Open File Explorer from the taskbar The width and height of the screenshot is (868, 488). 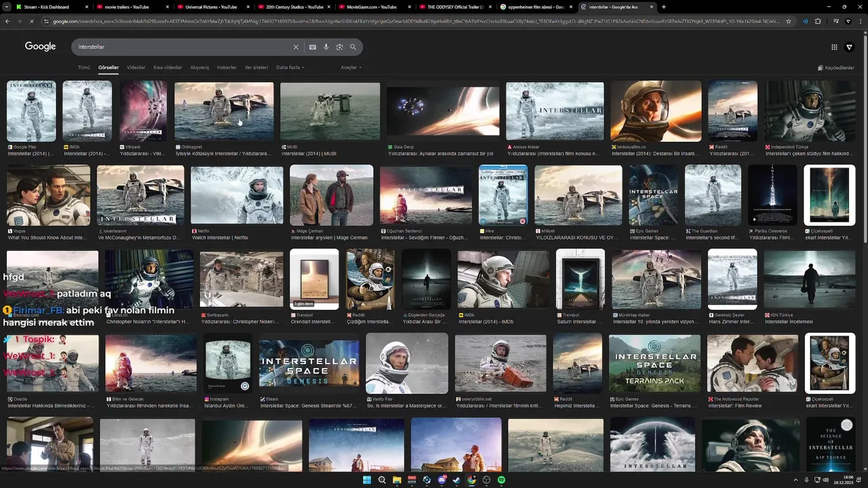click(397, 480)
